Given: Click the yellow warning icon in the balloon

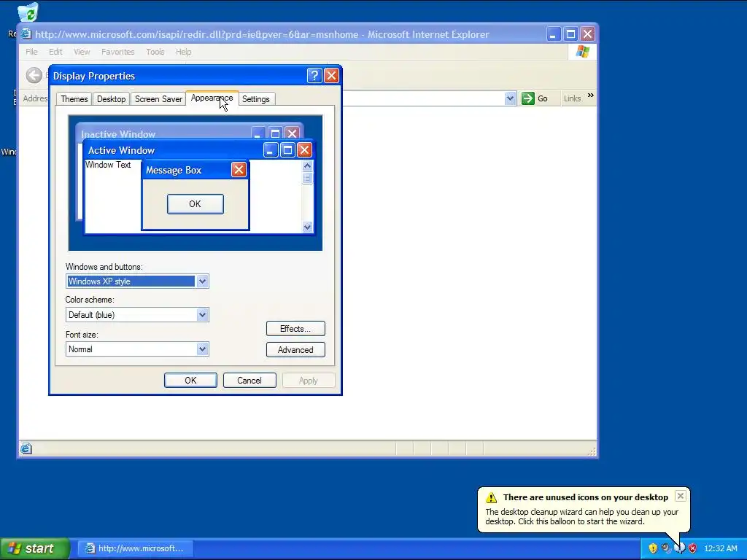Looking at the screenshot, I should click(x=491, y=497).
